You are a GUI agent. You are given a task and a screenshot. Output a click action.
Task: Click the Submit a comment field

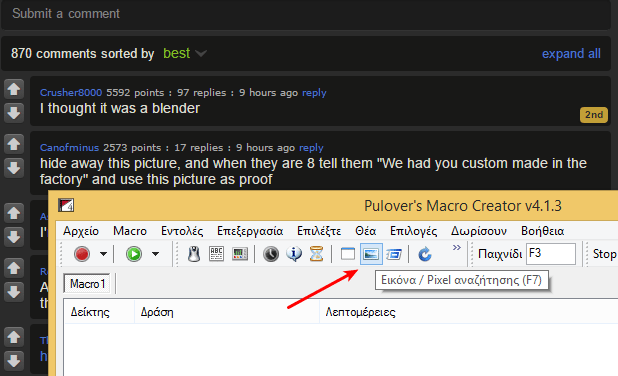point(306,14)
